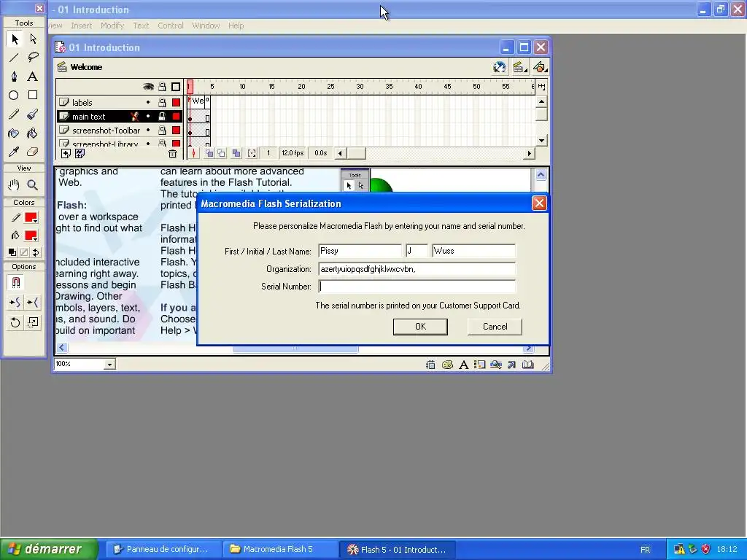
Task: Select the Zoom magnifier tool
Action: [33, 184]
